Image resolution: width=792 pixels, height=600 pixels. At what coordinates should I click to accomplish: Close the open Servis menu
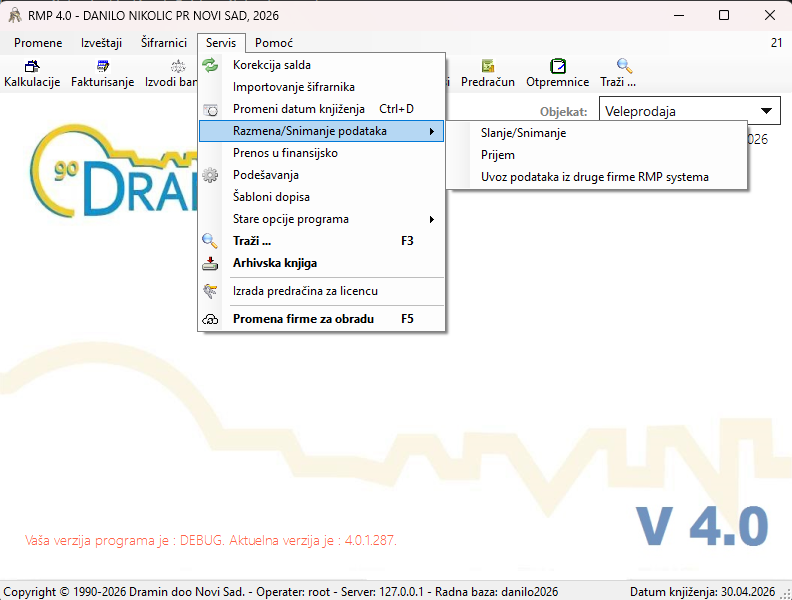point(221,43)
